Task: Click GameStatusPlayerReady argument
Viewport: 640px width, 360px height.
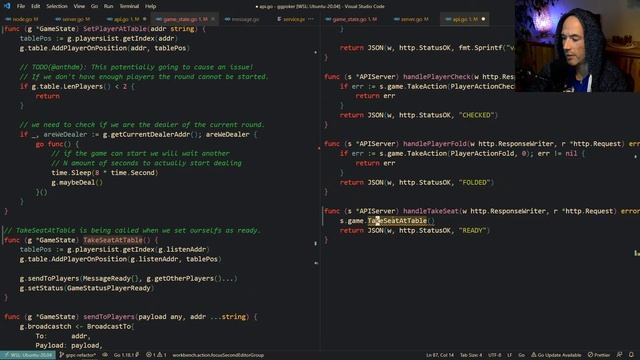Action: pos(109,288)
